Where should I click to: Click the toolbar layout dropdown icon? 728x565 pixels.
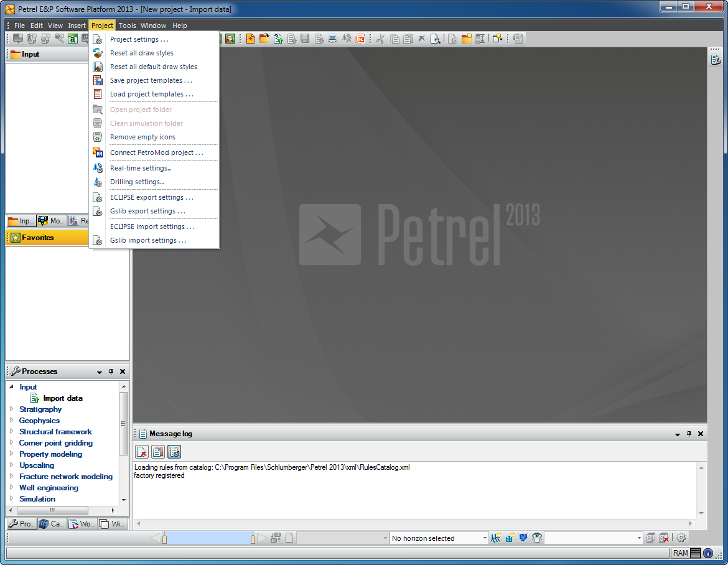[498, 39]
